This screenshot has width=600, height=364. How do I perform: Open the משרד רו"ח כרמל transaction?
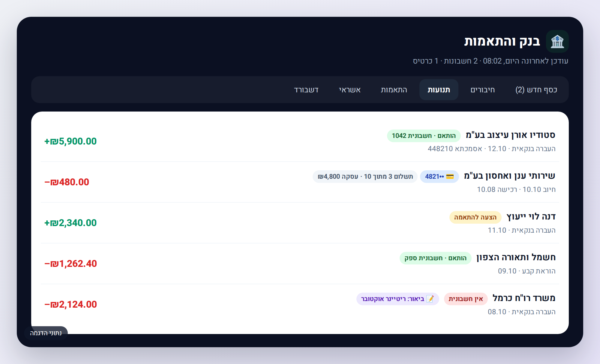point(300,304)
